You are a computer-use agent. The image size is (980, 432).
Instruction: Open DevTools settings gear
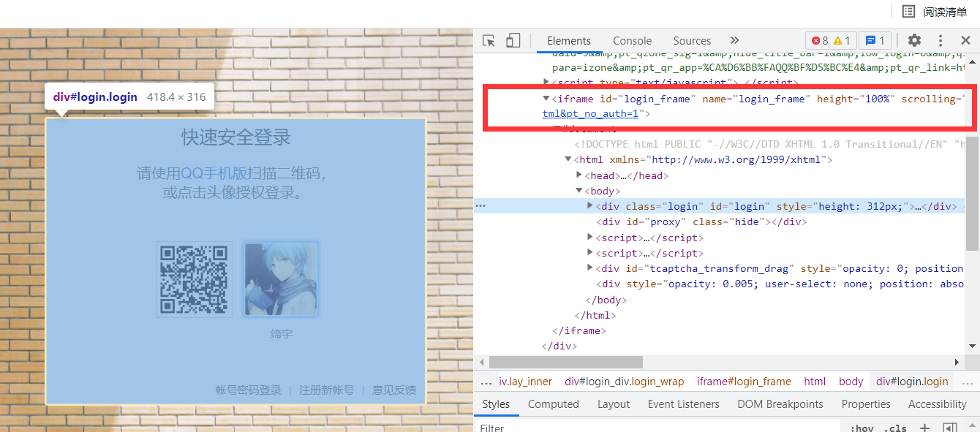pos(914,40)
